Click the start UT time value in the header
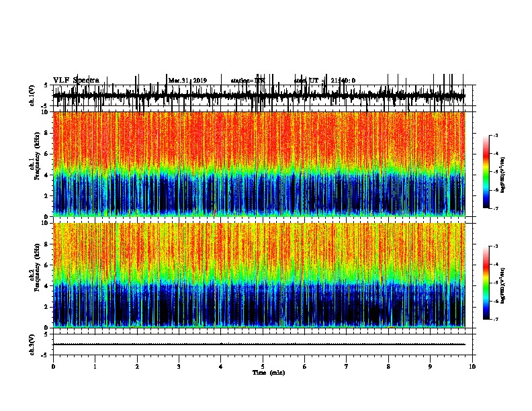Image resolution: width=532 pixels, height=411 pixels. click(x=343, y=81)
